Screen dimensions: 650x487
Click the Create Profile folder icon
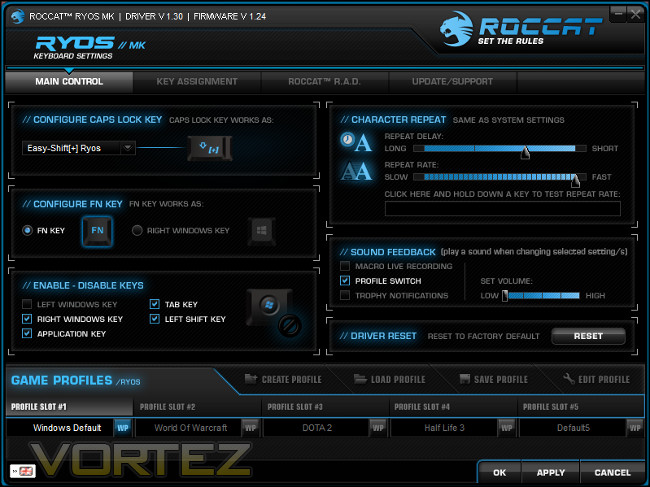(250, 379)
